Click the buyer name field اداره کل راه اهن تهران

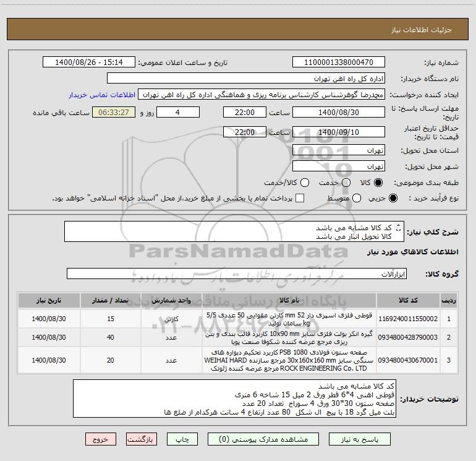(246, 79)
